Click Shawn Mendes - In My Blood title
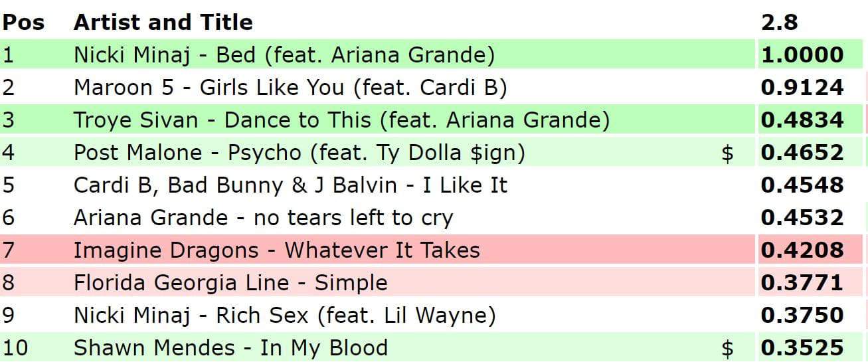The height and width of the screenshot is (364, 868). (230, 347)
